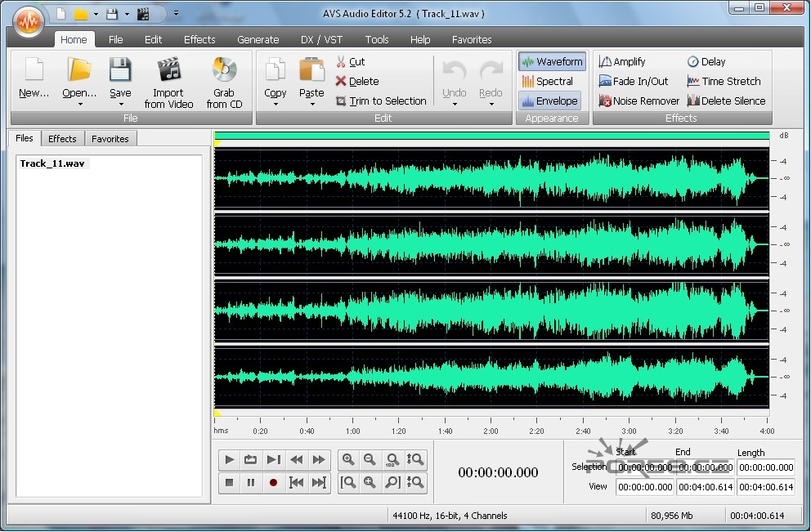Stop playback with the square Stop button
The width and height of the screenshot is (811, 532).
click(x=230, y=482)
